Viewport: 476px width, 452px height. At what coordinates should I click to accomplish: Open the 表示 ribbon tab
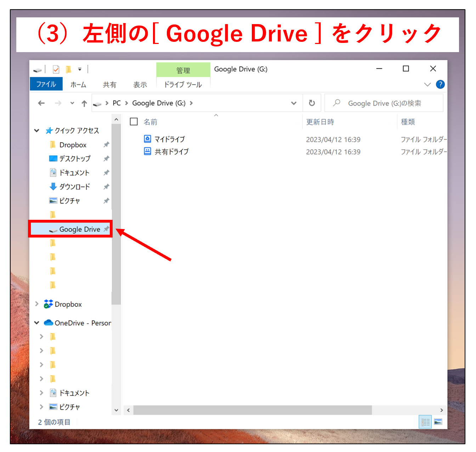(x=140, y=84)
